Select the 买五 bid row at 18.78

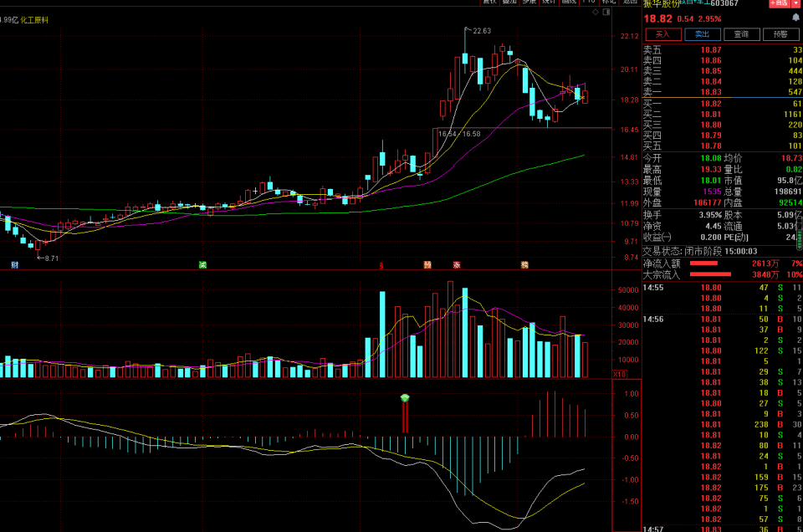pyautogui.click(x=723, y=146)
